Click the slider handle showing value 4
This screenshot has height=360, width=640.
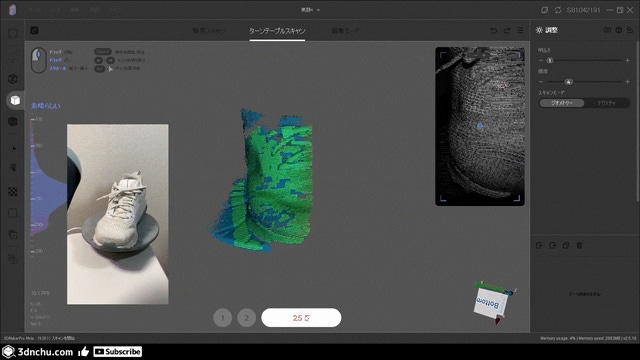pos(568,82)
